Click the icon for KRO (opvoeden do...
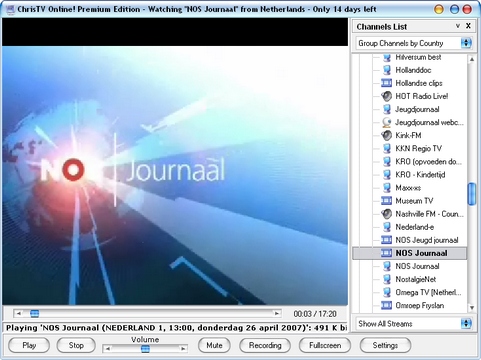 pyautogui.click(x=387, y=162)
